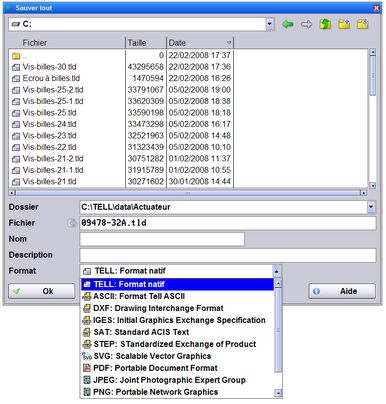
Task: Select file Vis-billes-21.tld
Action: click(49, 182)
